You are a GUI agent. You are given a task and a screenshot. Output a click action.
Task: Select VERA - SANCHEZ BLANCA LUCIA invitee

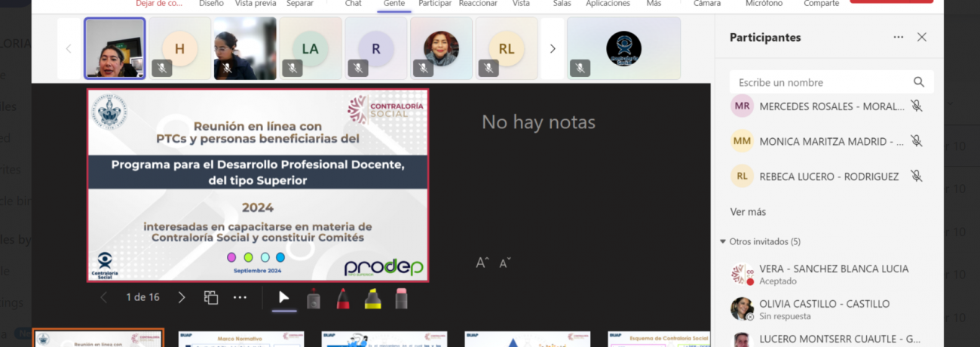point(828,275)
